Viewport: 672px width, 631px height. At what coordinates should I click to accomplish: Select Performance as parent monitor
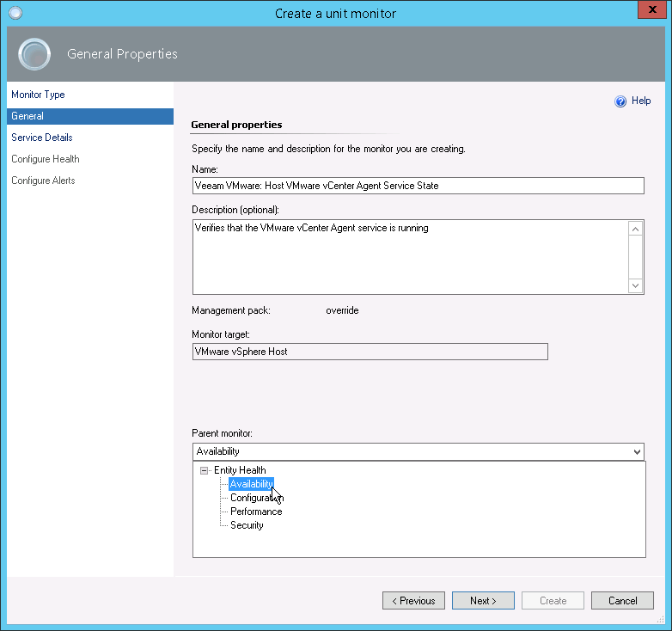point(256,512)
